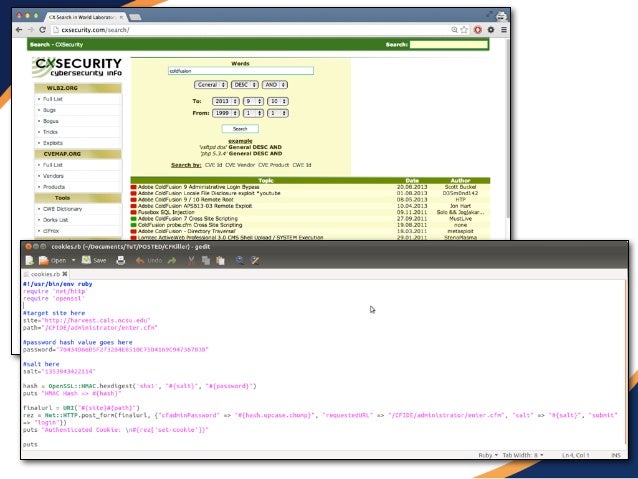Click the browser window vertical scrollbar
Viewport: 638px width, 479px height.
[x=507, y=130]
